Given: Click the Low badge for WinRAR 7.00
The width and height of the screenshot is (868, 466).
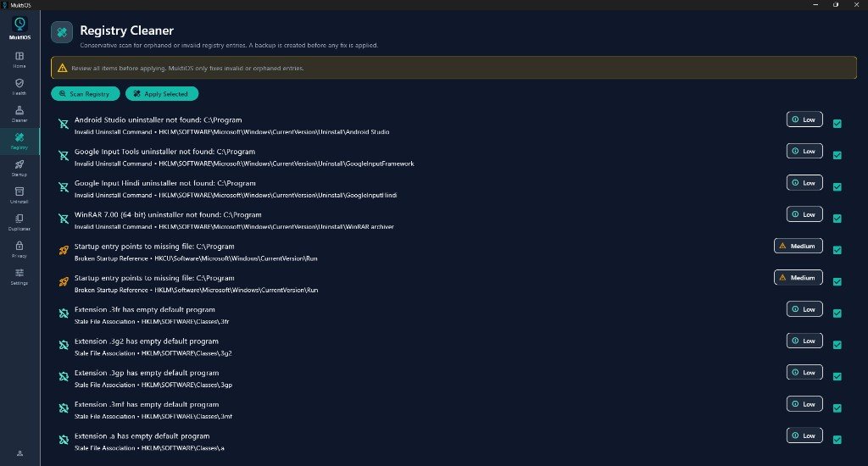Looking at the screenshot, I should [x=804, y=214].
